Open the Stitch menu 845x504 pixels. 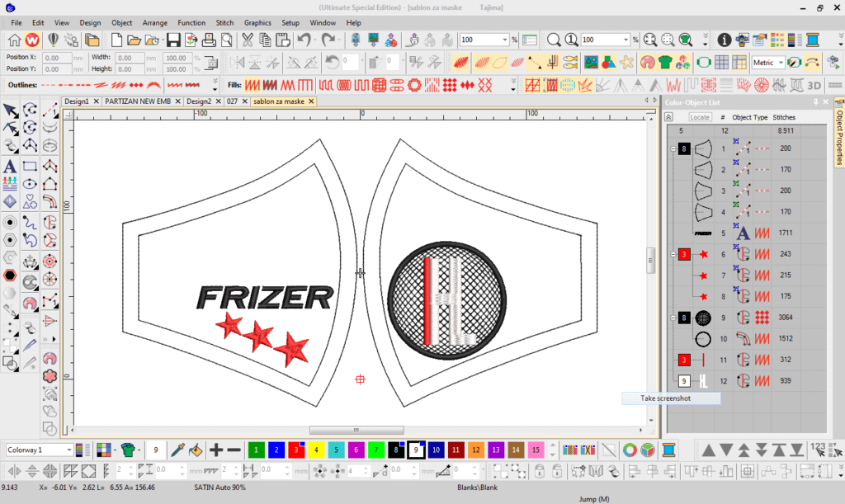[x=224, y=22]
